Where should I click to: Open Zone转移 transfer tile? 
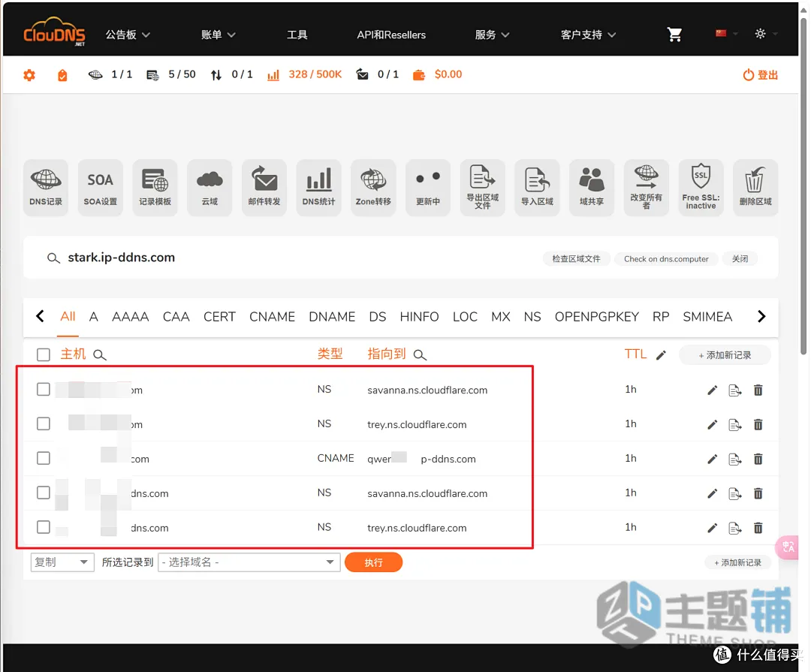[x=373, y=187]
